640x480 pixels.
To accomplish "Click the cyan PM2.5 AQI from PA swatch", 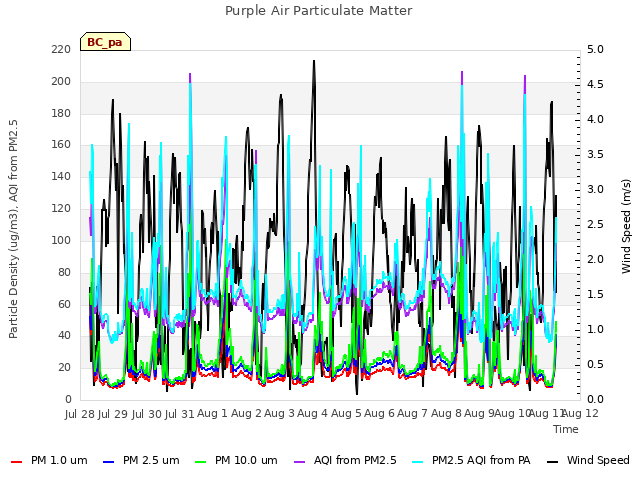I will tap(418, 462).
